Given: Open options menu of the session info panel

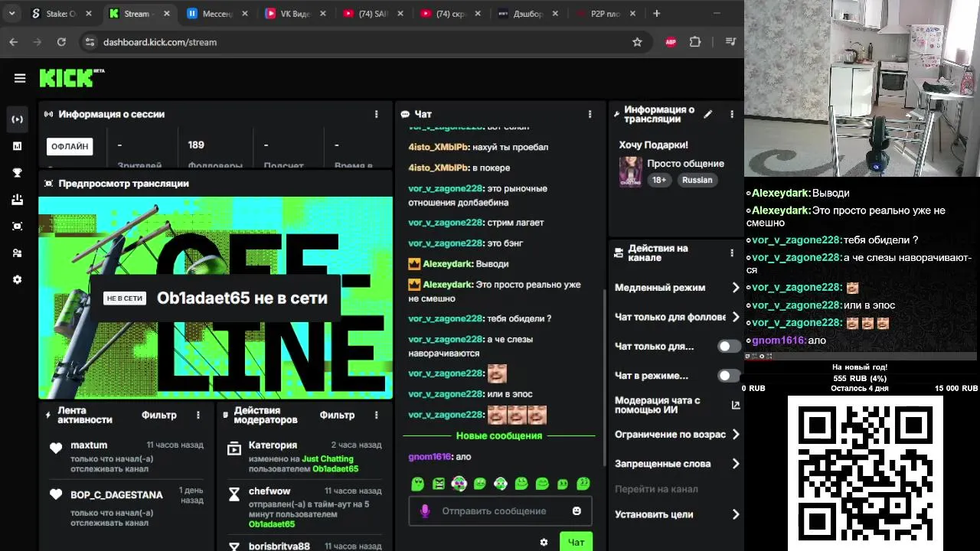Looking at the screenshot, I should (x=376, y=114).
